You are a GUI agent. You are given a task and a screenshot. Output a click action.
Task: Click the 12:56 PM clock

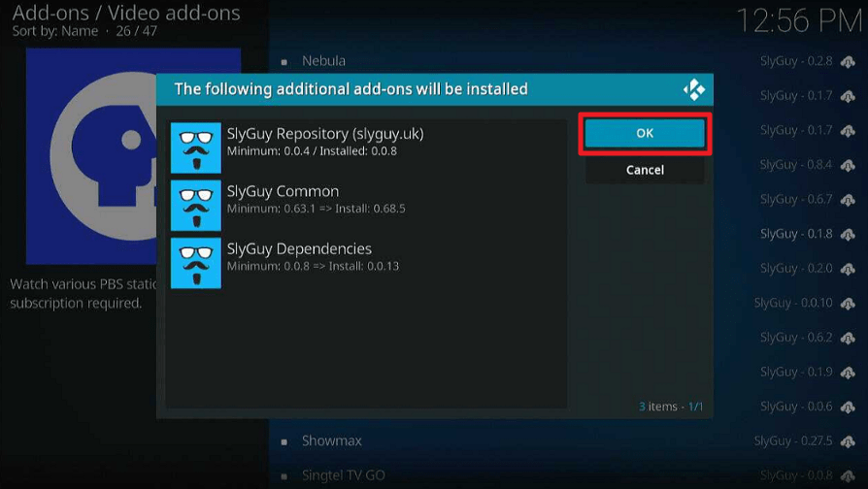pyautogui.click(x=799, y=21)
